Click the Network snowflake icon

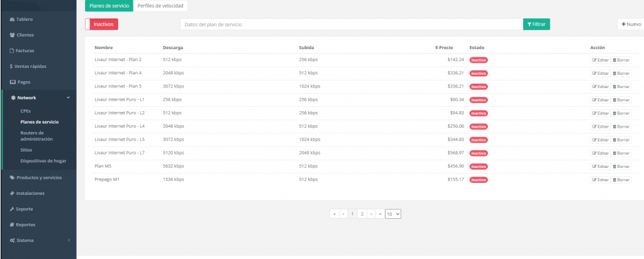coord(13,97)
